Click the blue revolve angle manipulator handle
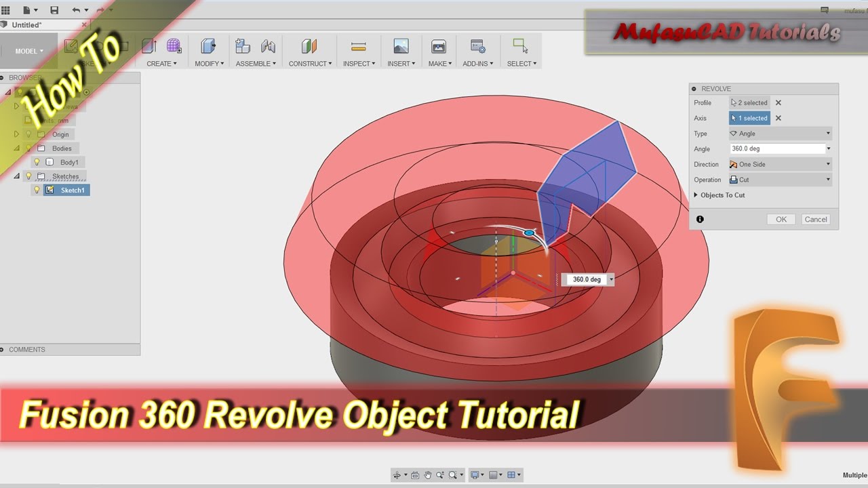The width and height of the screenshot is (868, 488). click(x=530, y=233)
